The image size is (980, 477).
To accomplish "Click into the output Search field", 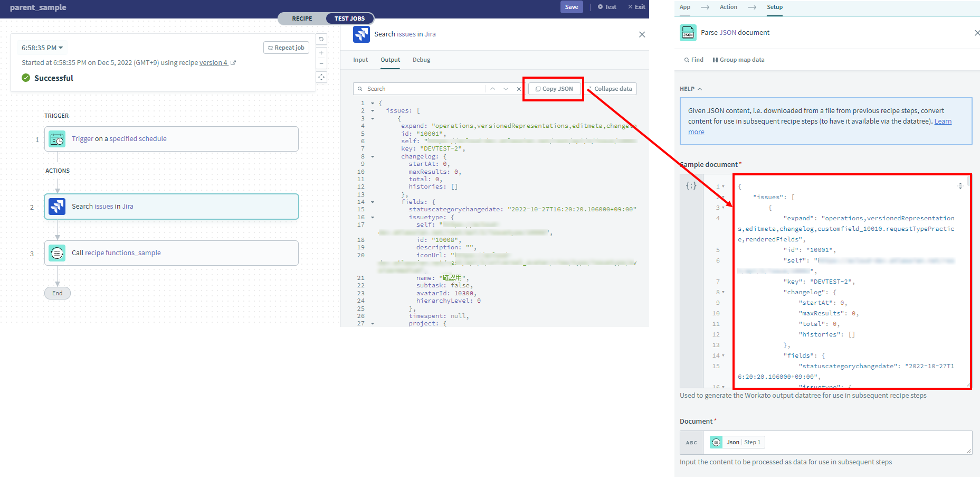I will (425, 89).
